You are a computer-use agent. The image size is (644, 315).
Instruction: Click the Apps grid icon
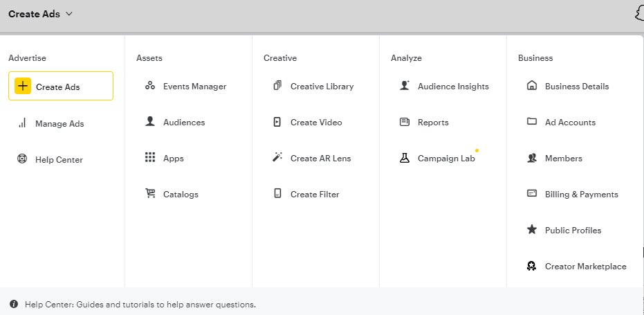click(150, 159)
